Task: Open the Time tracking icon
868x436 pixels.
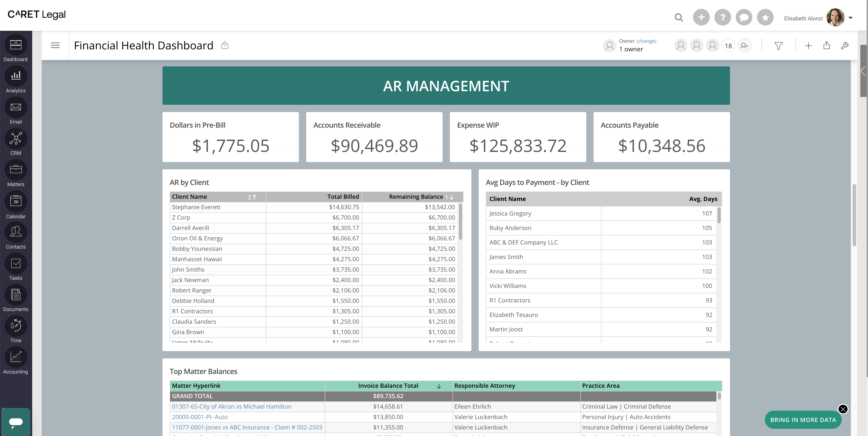Action: pyautogui.click(x=15, y=326)
